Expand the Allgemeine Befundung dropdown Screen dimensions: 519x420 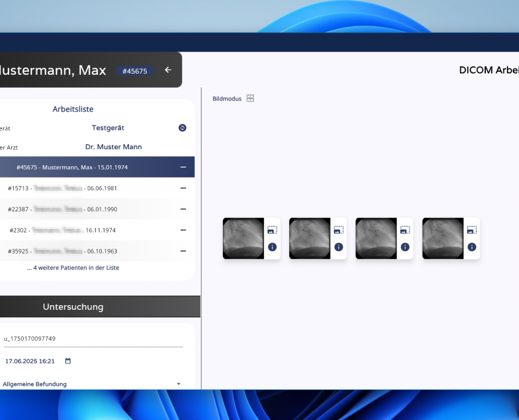(x=179, y=384)
